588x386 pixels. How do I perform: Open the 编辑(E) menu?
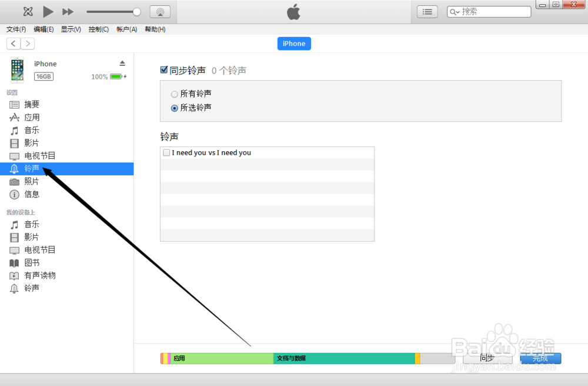click(44, 29)
